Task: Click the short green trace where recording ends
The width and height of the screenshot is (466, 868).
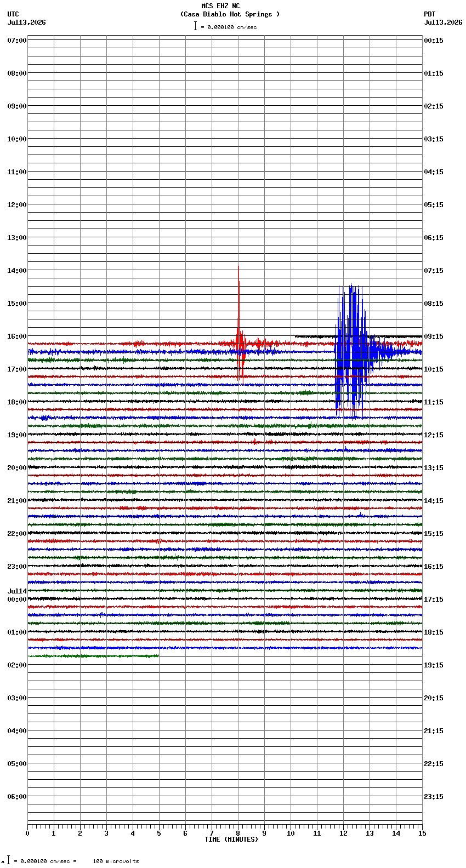Action: click(93, 656)
